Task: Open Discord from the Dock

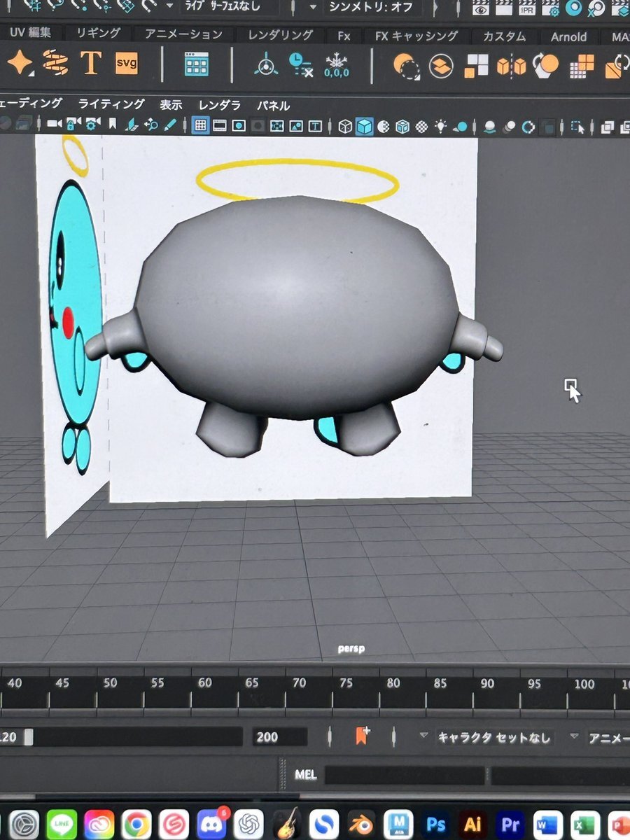Action: pyautogui.click(x=211, y=825)
